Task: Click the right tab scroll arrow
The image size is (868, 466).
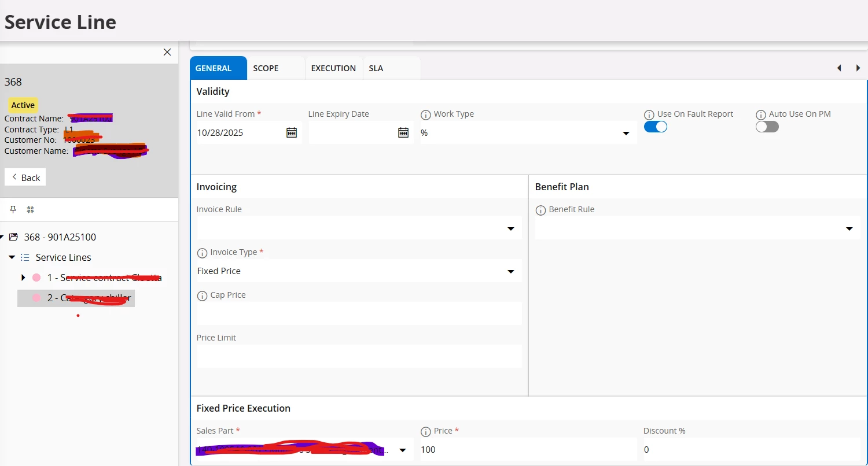Action: 858,68
